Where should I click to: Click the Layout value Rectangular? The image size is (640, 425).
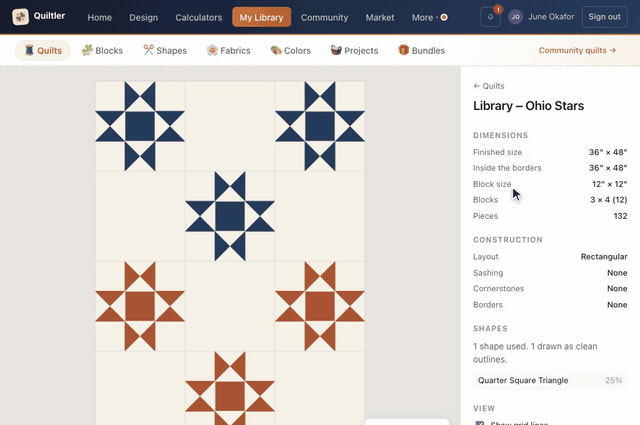coord(604,256)
